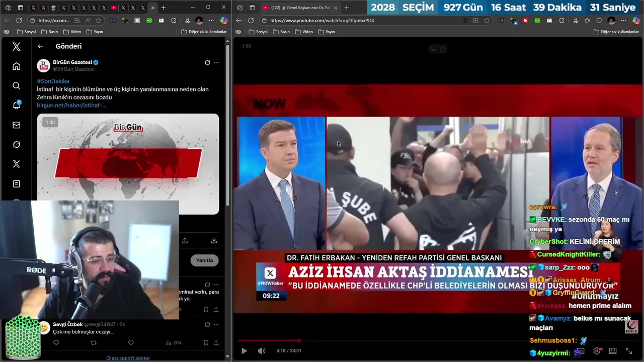
Task: Open the X logo home icon in sidebar
Action: (x=16, y=46)
